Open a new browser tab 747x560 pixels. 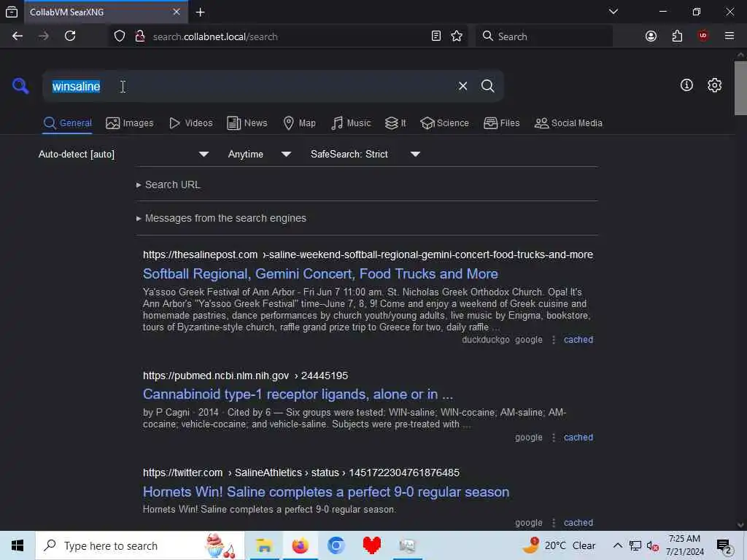[x=200, y=12]
